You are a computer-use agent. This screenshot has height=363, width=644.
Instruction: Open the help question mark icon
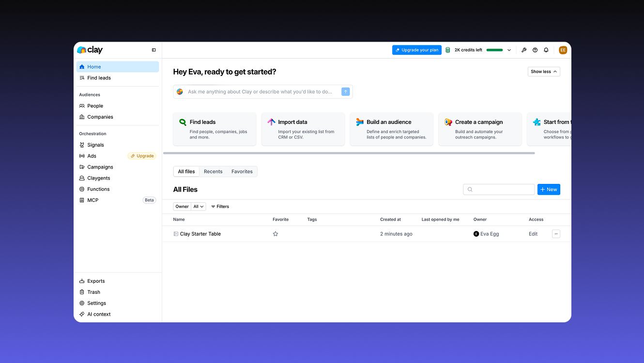535,50
